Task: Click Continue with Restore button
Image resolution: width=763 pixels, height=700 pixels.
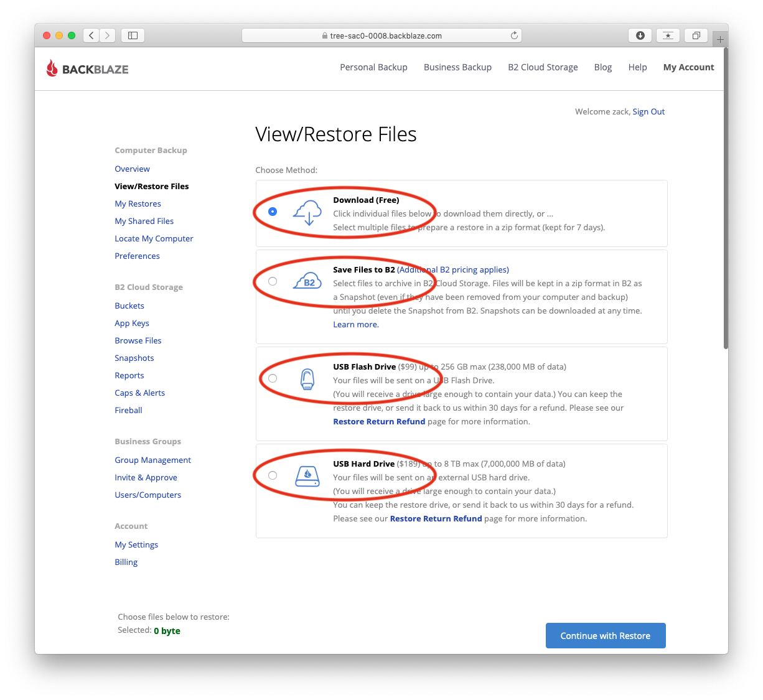Action: [606, 635]
